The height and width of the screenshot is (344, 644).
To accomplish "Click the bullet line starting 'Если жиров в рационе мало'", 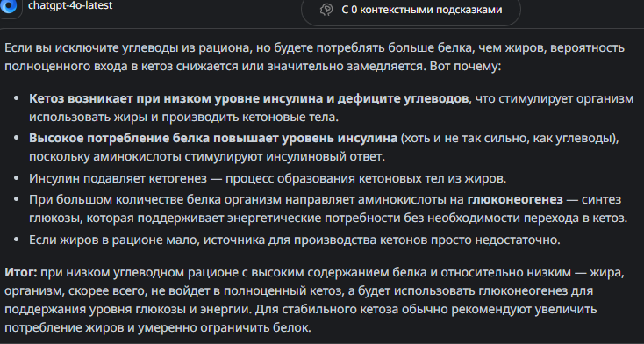I will (295, 240).
